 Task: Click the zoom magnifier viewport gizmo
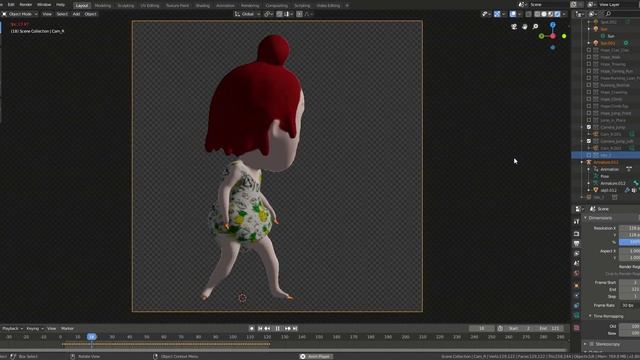(x=535, y=27)
